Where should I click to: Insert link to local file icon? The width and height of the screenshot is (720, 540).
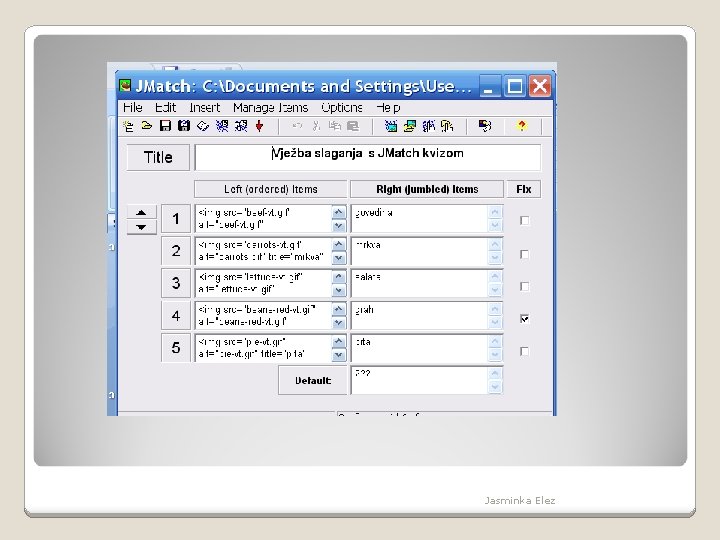click(x=447, y=126)
